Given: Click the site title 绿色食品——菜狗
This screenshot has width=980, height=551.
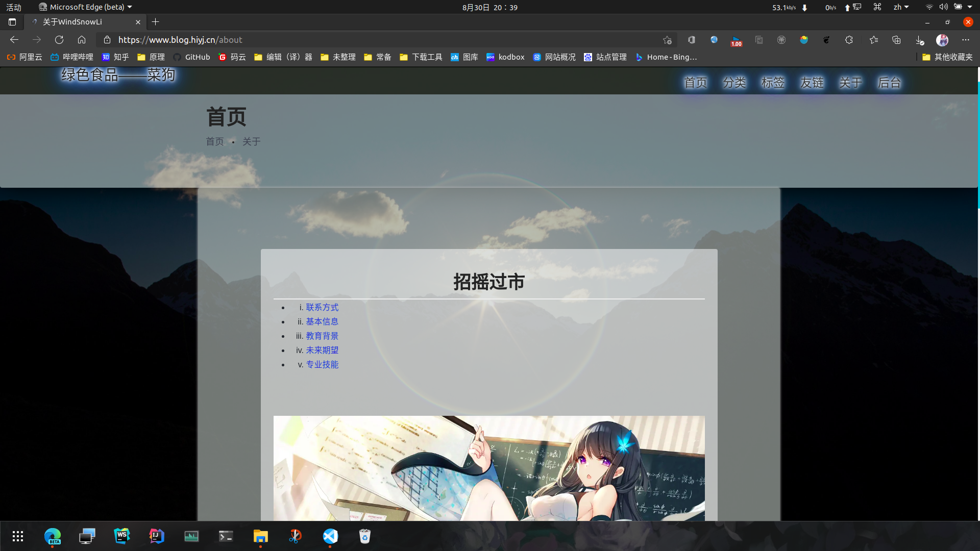Looking at the screenshot, I should click(x=118, y=75).
